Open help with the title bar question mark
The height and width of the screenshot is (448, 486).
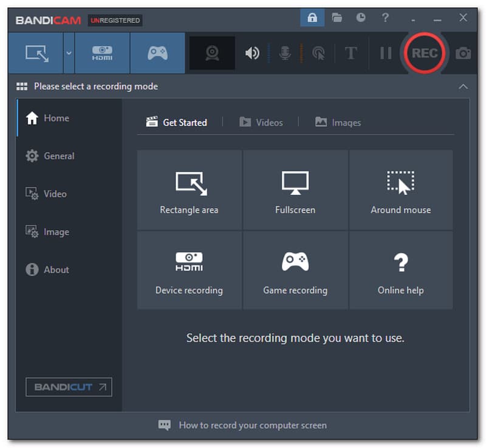[x=385, y=18]
